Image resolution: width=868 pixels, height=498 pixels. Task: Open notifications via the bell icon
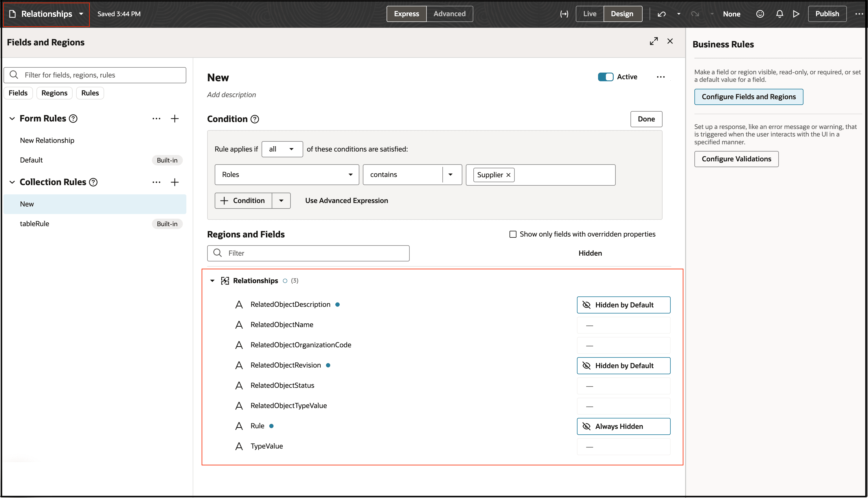tap(779, 14)
